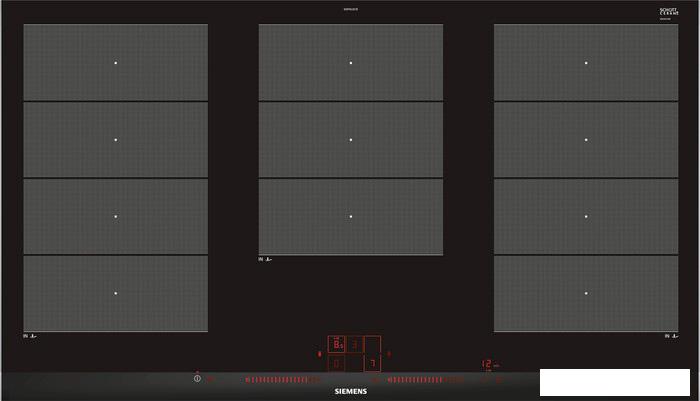700x401 pixels.
Task: Tap the top cooking zone in the right column
Action: tap(586, 62)
